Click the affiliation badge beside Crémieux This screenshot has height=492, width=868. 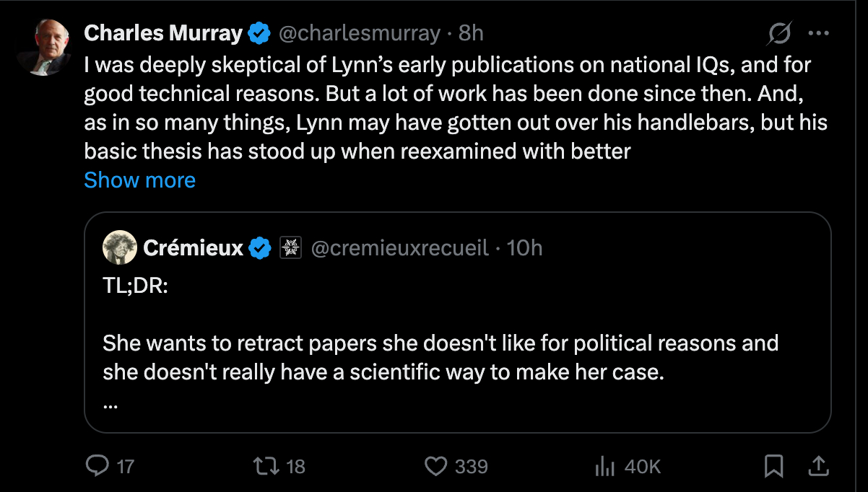point(290,248)
